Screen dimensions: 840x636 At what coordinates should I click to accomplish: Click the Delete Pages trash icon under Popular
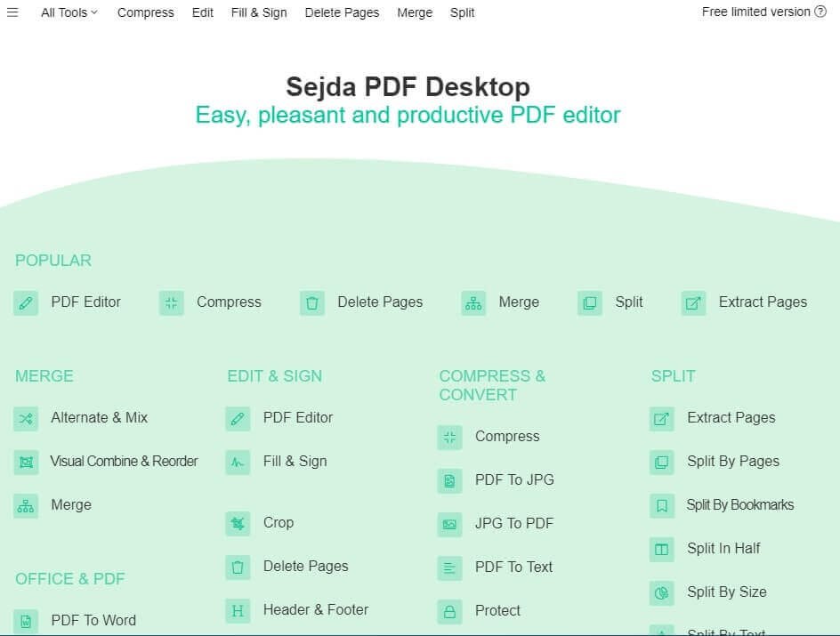312,303
